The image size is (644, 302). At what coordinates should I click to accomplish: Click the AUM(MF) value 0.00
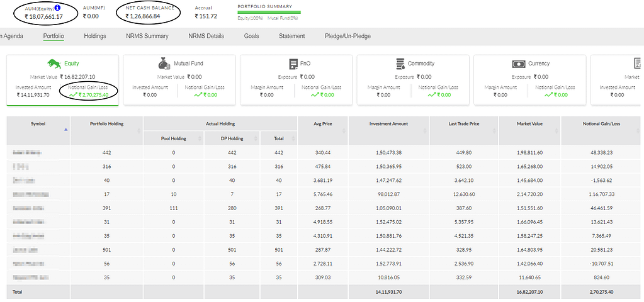pos(91,16)
